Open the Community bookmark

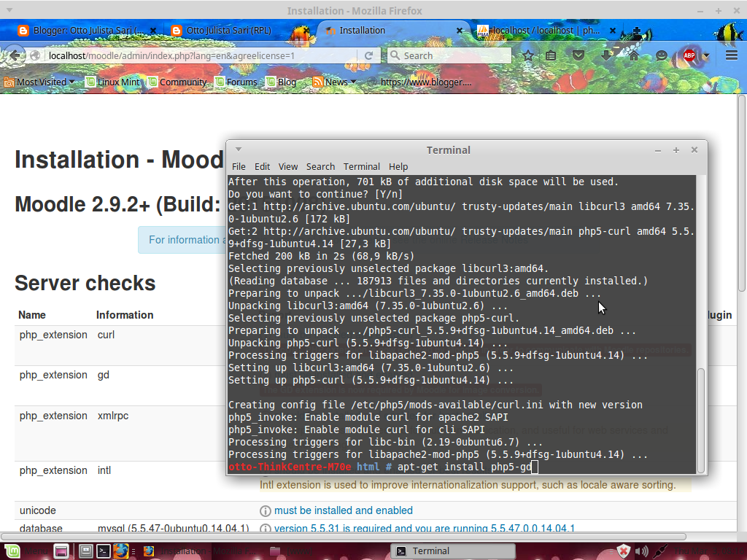pos(177,82)
